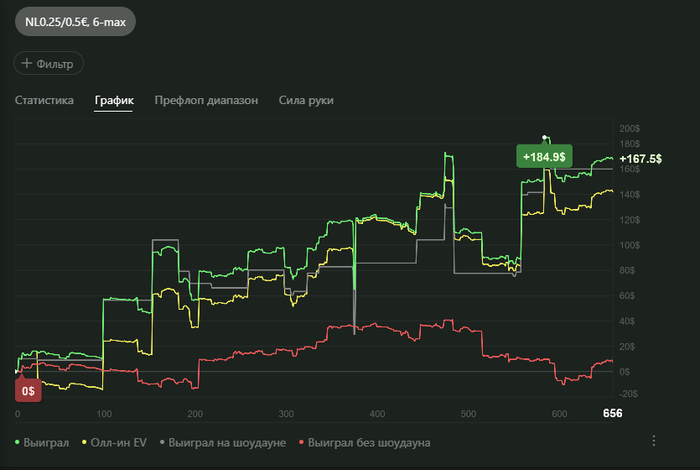Open the NL0.25/0.5€, 6-max selector

point(68,21)
